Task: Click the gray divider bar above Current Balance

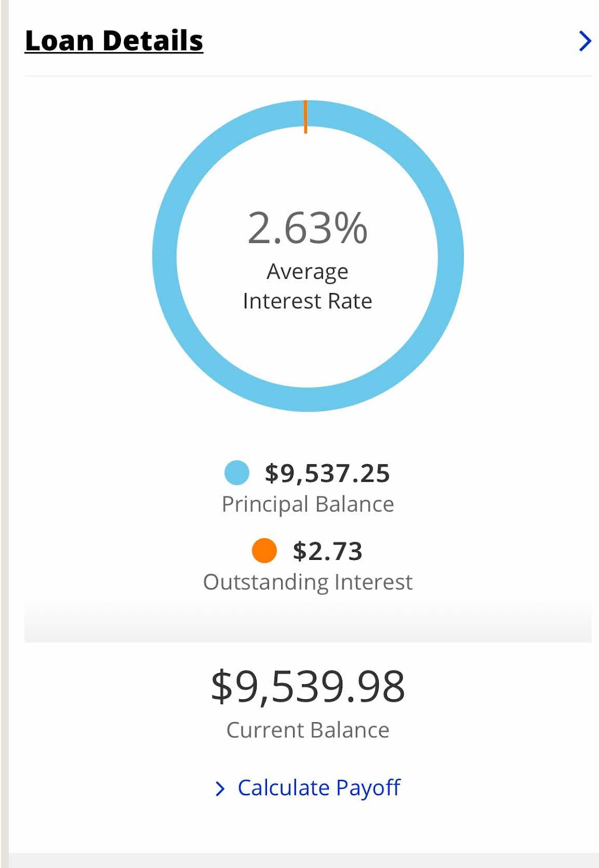Action: click(308, 622)
